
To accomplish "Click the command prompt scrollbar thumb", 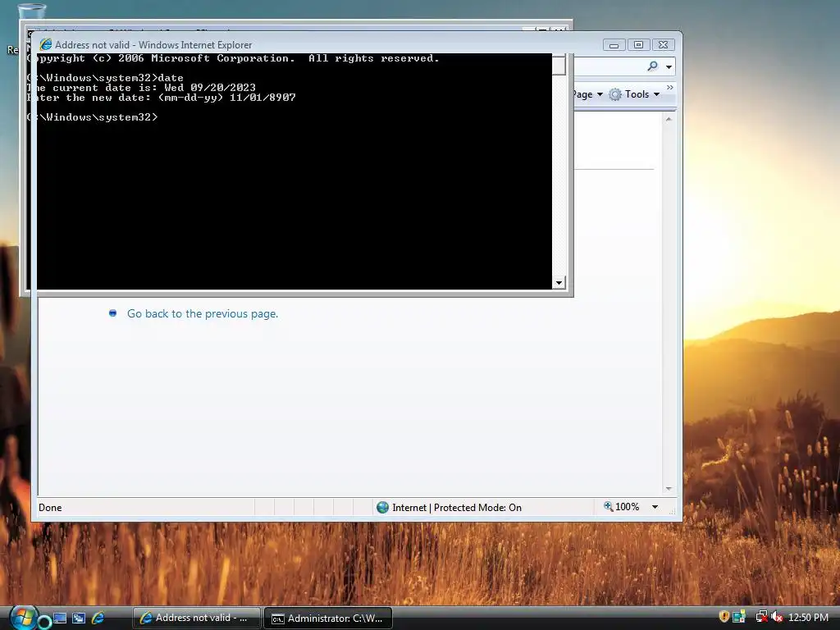I will coord(559,65).
